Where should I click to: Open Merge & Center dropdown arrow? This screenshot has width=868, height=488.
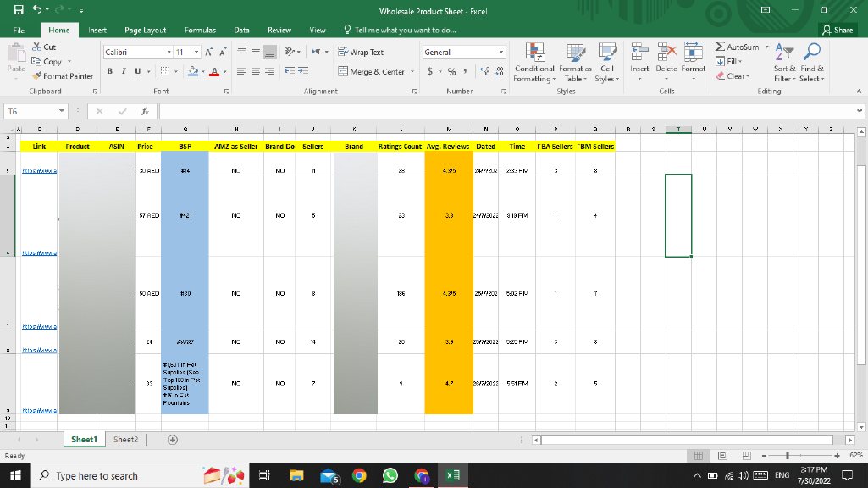pyautogui.click(x=412, y=71)
